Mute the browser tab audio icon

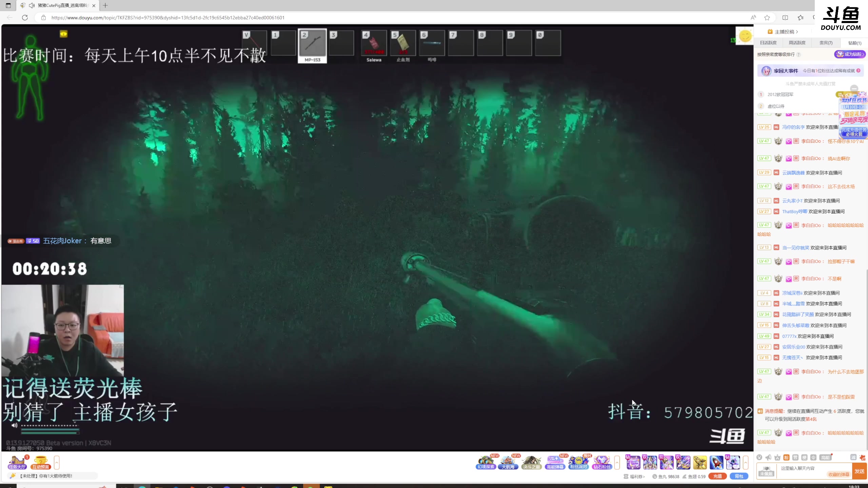click(x=32, y=5)
